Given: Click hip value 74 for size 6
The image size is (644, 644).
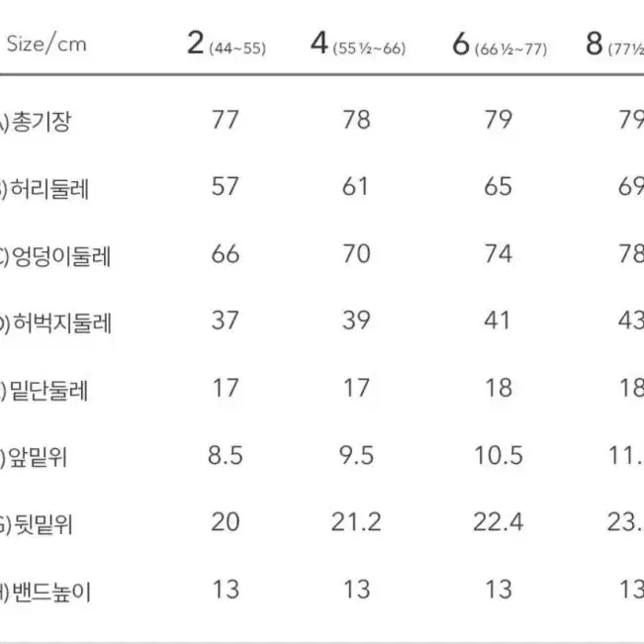Looking at the screenshot, I should [x=499, y=253].
